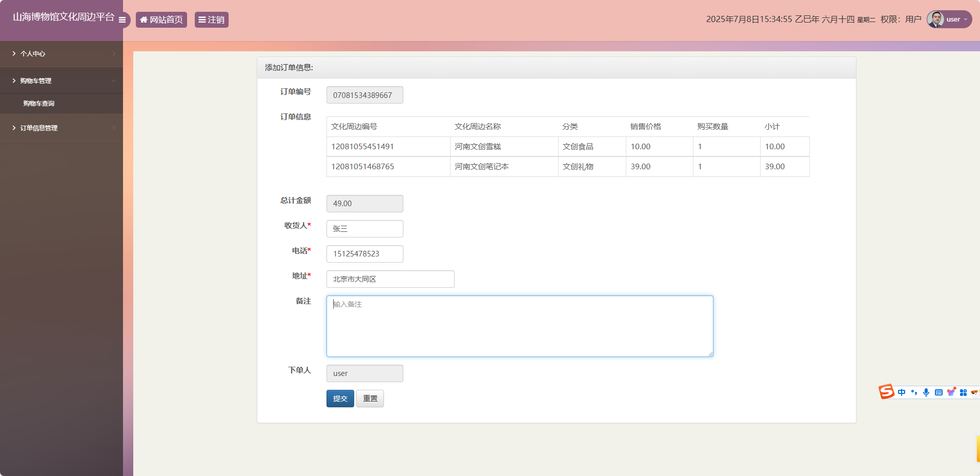The image size is (980, 476).
Task: Collapse the 购物车管理 sidebar section
Action: click(35, 81)
